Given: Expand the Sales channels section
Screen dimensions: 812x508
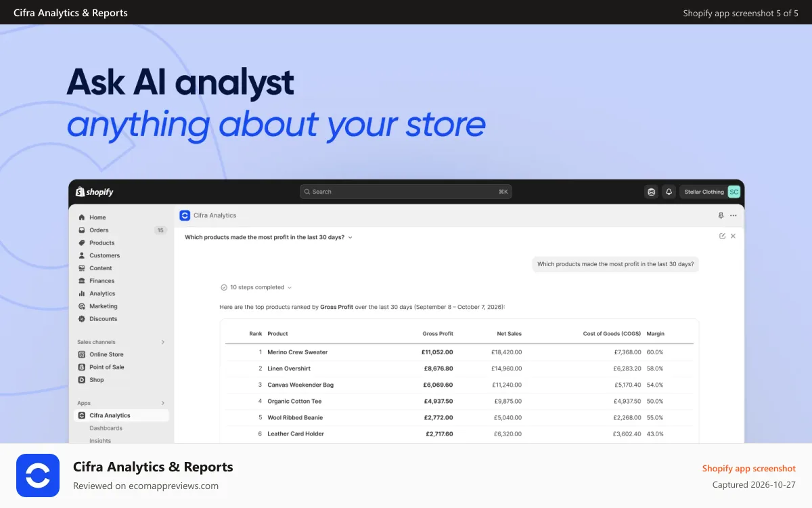Looking at the screenshot, I should 162,342.
